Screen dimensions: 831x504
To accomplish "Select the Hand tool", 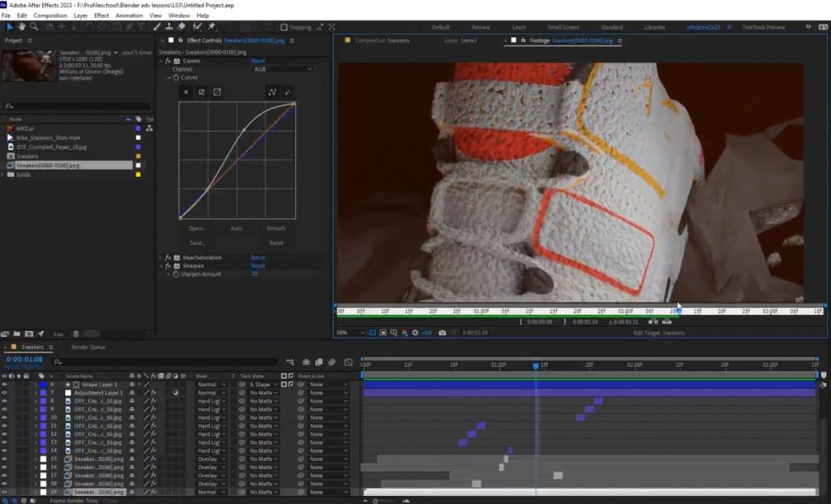I will pos(22,27).
